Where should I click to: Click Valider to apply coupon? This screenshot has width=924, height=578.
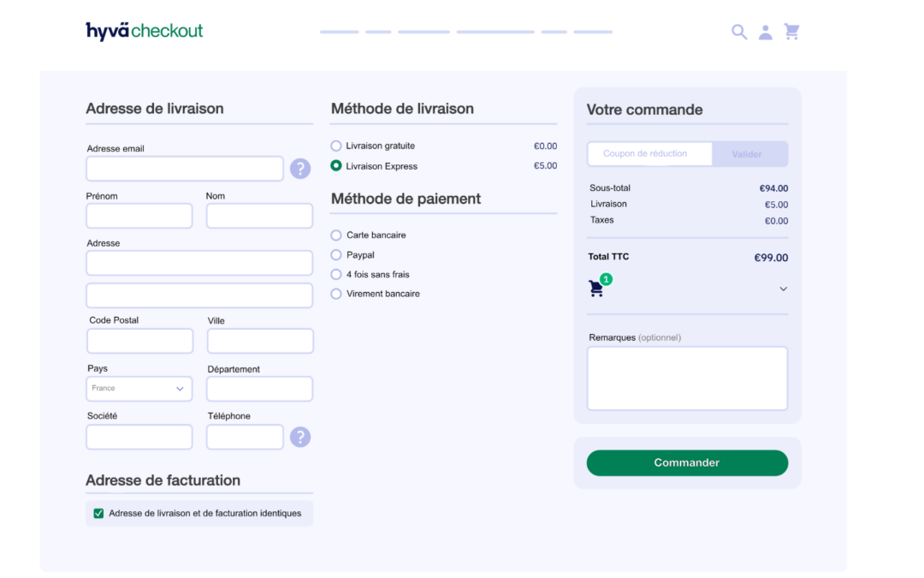748,154
